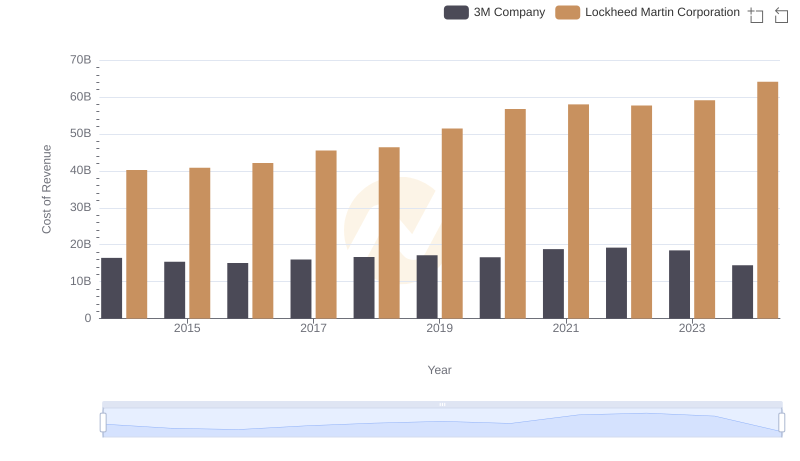Click the 20B y-axis label
The width and height of the screenshot is (800, 461).
click(81, 244)
